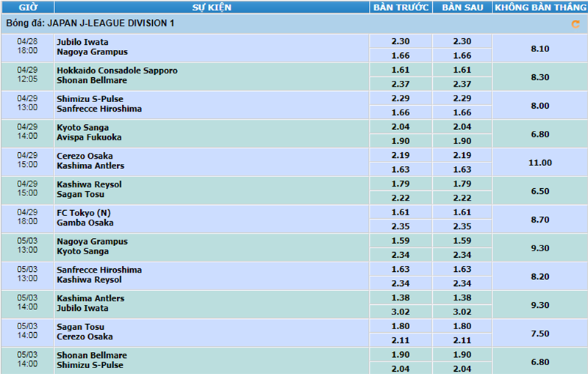Click the Sự Kiện column header
Viewport: 588px width, 374px height.
point(212,7)
